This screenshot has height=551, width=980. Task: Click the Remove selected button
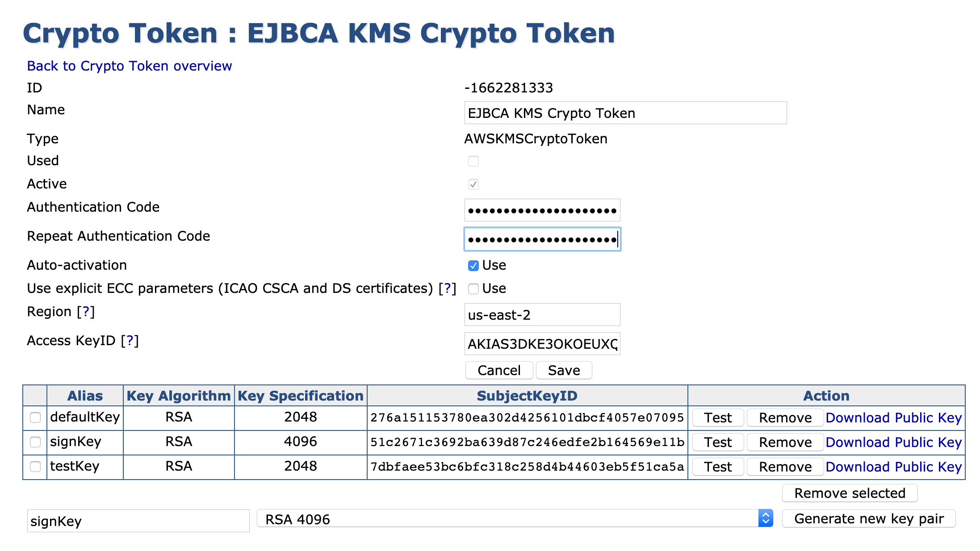(x=850, y=493)
